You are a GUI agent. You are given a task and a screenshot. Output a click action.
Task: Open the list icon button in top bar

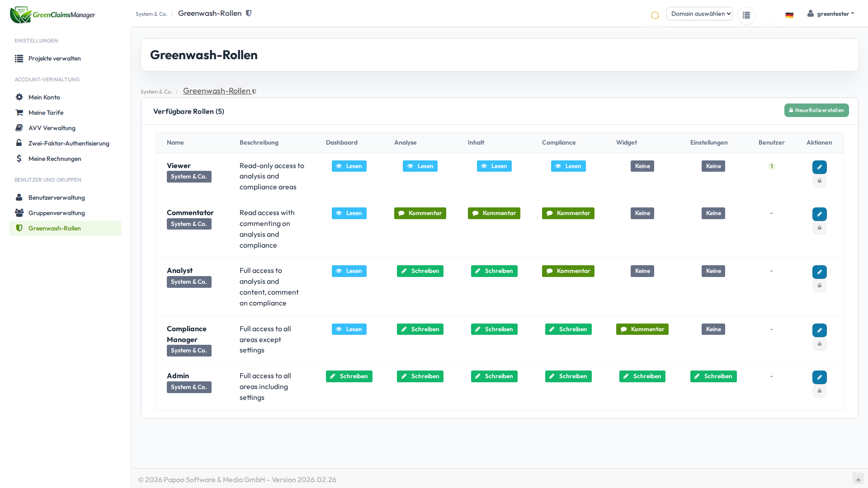click(x=746, y=15)
